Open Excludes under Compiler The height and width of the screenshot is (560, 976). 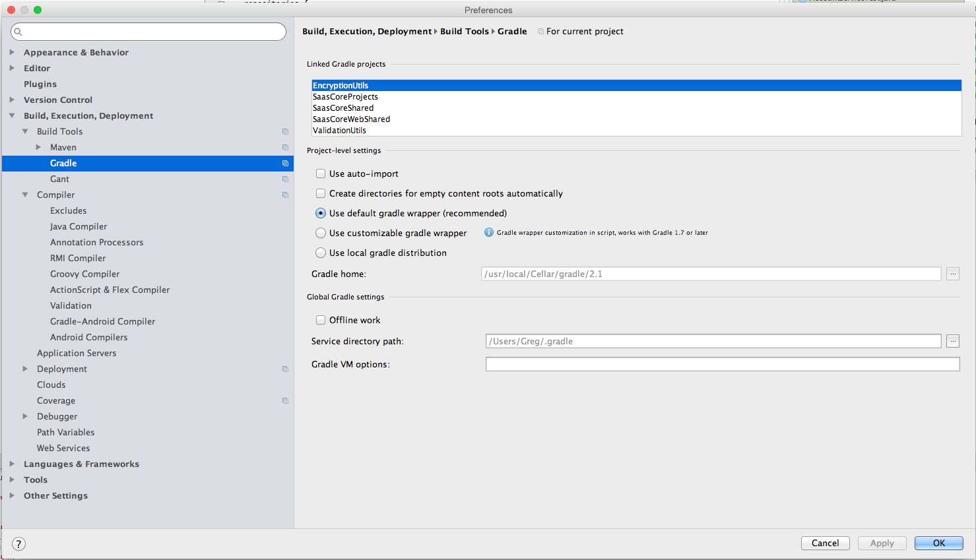click(x=69, y=210)
